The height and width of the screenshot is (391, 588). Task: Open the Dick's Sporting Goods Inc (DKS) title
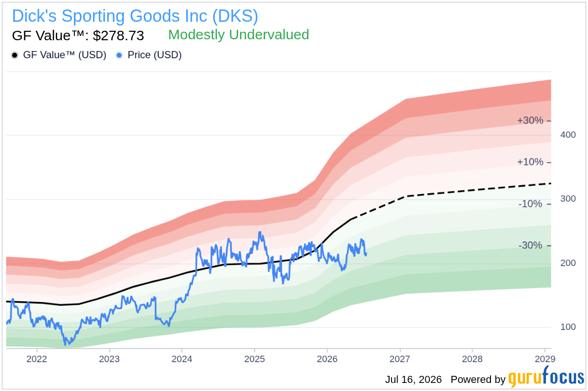[x=135, y=16]
